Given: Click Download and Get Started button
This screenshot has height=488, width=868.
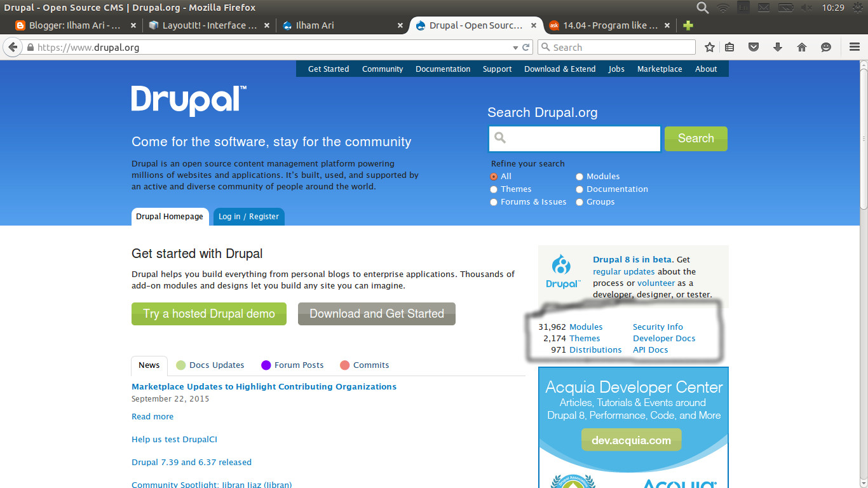Looking at the screenshot, I should [377, 314].
